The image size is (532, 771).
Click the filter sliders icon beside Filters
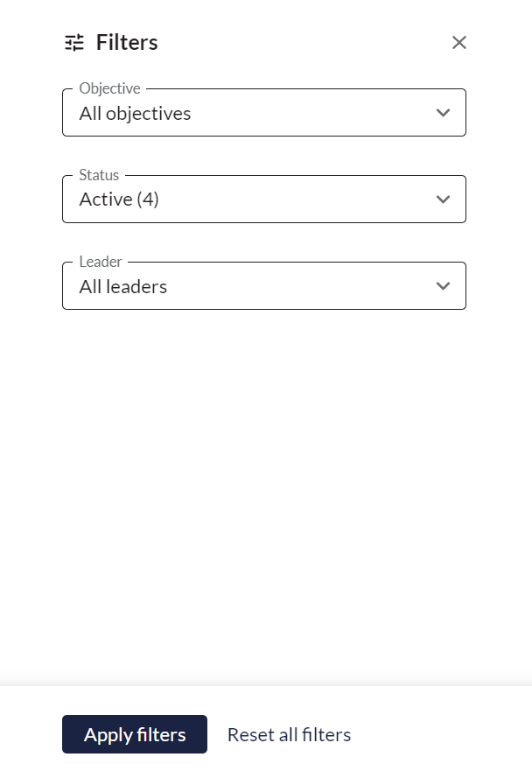point(74,43)
